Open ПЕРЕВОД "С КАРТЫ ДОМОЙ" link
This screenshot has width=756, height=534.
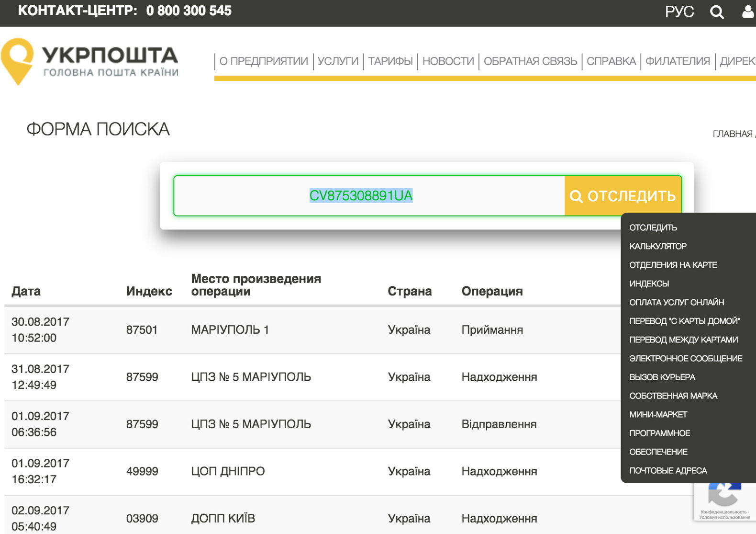pyautogui.click(x=685, y=321)
